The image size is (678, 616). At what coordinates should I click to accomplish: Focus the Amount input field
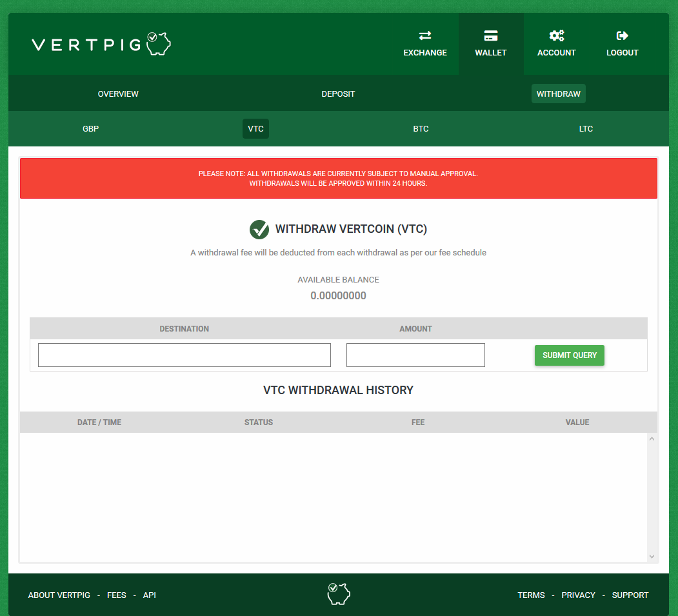click(x=415, y=355)
